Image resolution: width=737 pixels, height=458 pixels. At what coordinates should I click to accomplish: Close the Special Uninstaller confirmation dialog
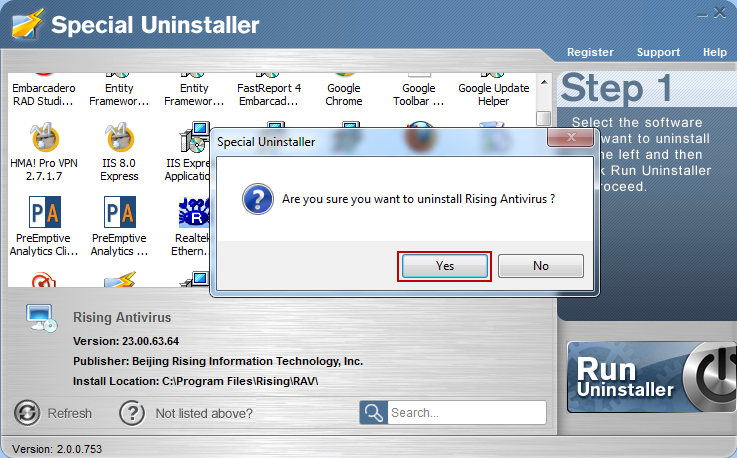pos(570,137)
